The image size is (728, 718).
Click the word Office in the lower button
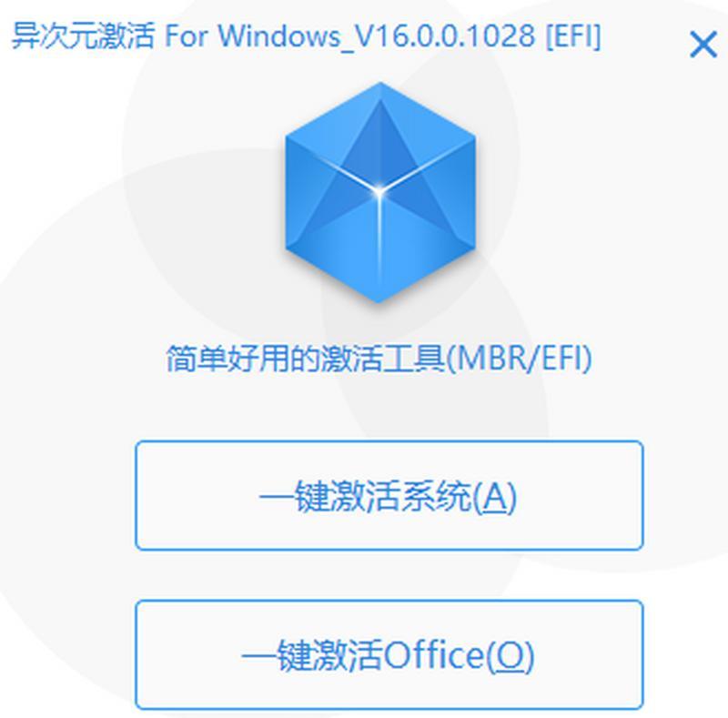point(435,654)
